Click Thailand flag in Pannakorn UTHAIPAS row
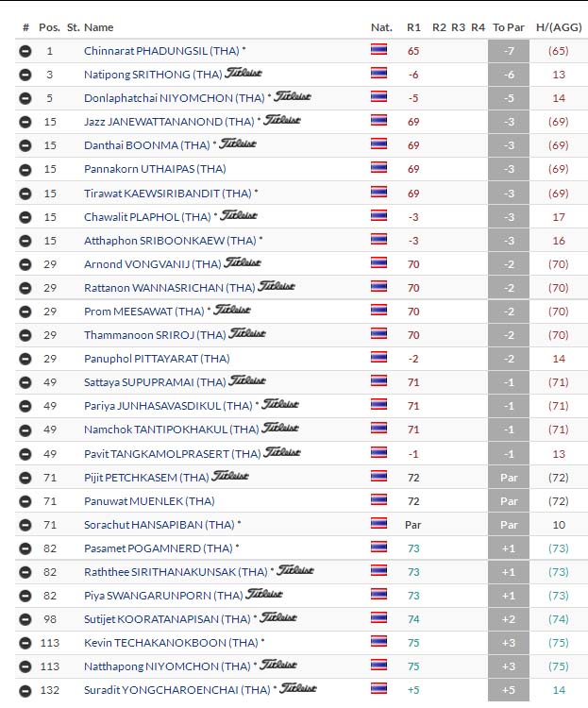This screenshot has width=588, height=708. pos(378,169)
